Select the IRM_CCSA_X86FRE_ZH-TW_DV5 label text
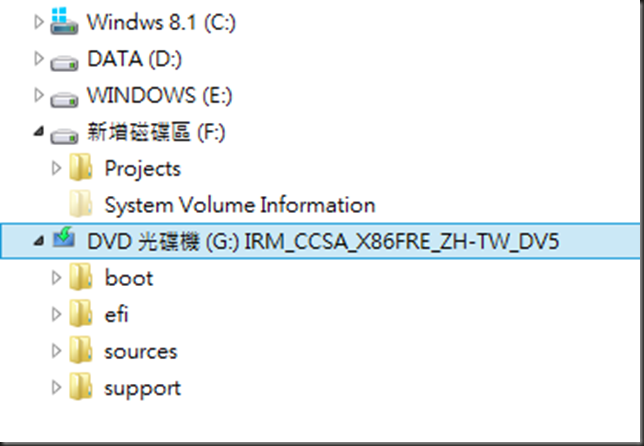The width and height of the screenshot is (644, 446). [402, 241]
